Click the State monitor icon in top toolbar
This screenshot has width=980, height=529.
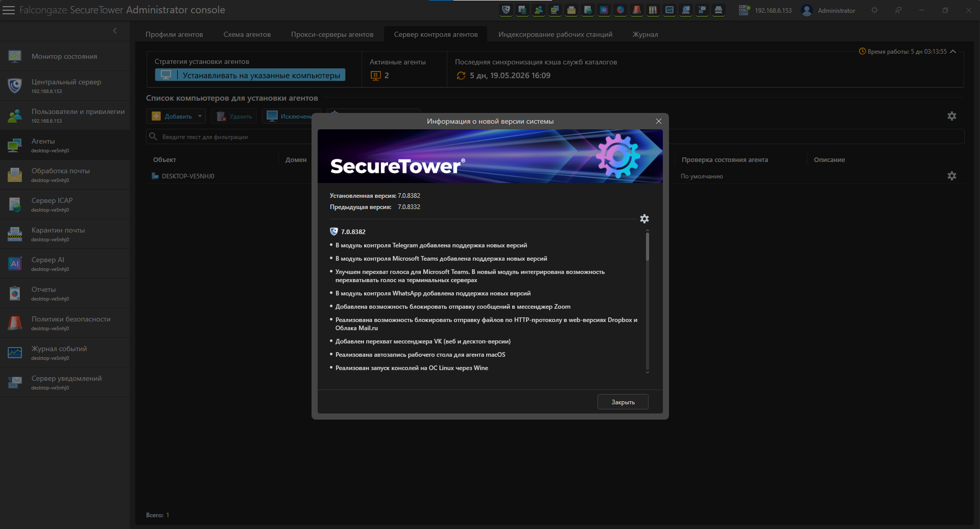point(522,10)
